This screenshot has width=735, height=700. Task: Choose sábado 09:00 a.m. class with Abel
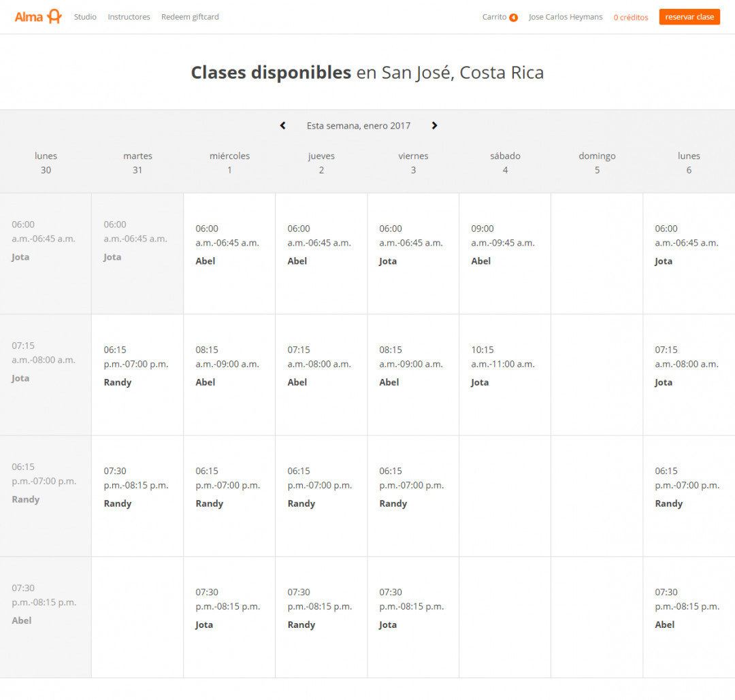pyautogui.click(x=505, y=253)
